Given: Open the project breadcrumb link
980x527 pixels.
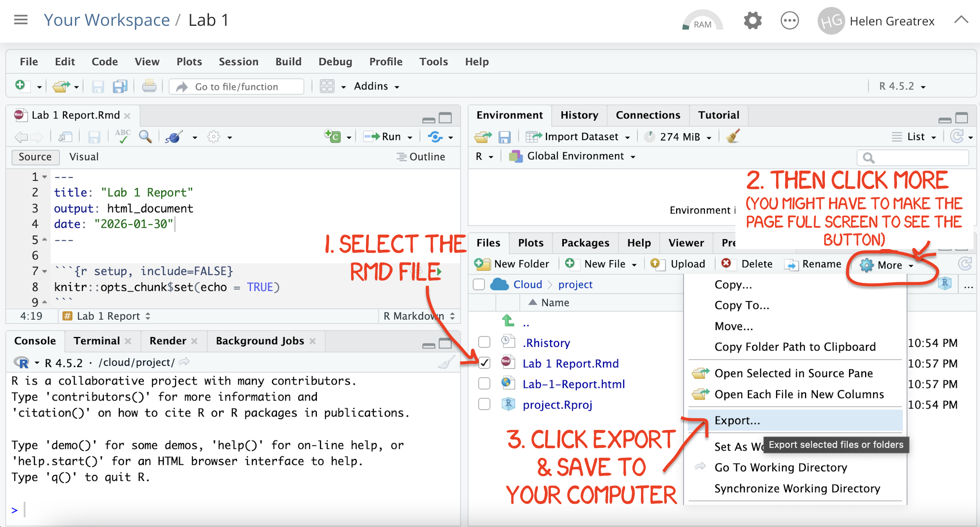Looking at the screenshot, I should pyautogui.click(x=575, y=284).
